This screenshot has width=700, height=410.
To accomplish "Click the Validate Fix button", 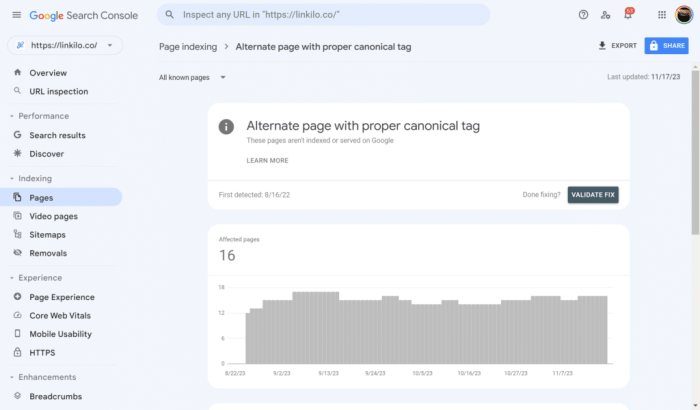I will (x=593, y=195).
